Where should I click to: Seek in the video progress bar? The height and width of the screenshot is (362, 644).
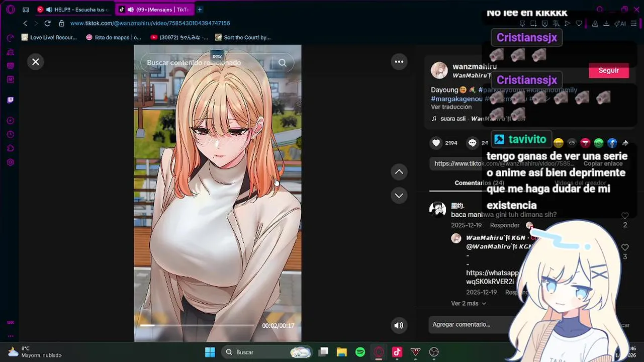click(197, 326)
